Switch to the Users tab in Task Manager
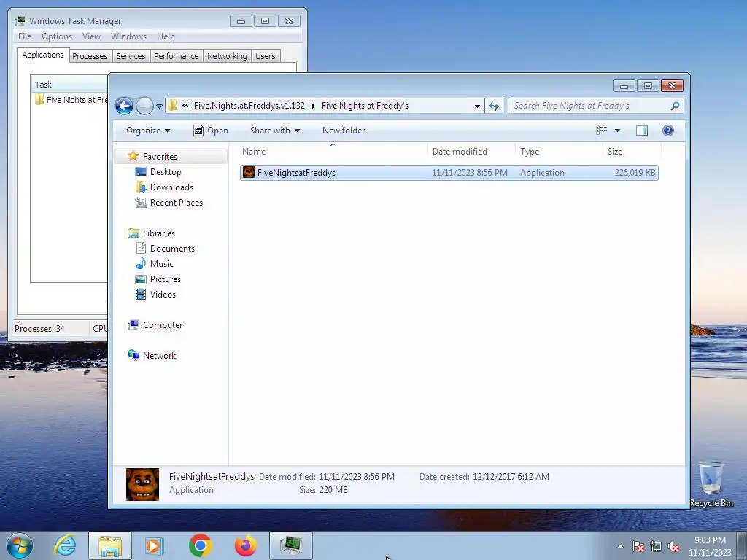747x560 pixels. coord(265,56)
